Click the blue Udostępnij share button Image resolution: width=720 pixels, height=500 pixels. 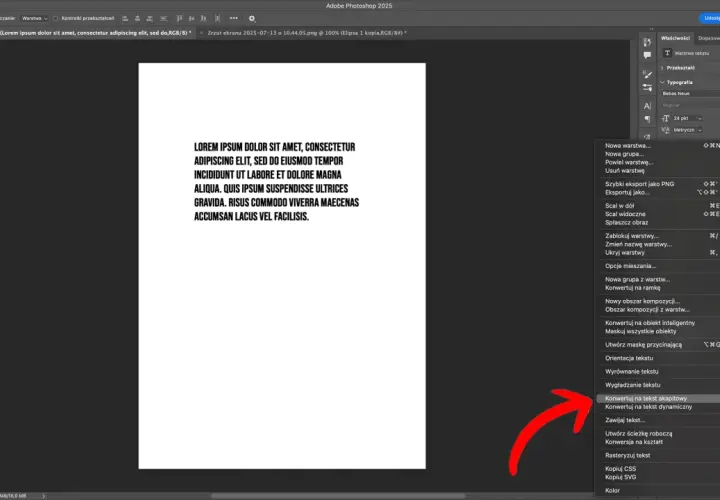point(710,18)
